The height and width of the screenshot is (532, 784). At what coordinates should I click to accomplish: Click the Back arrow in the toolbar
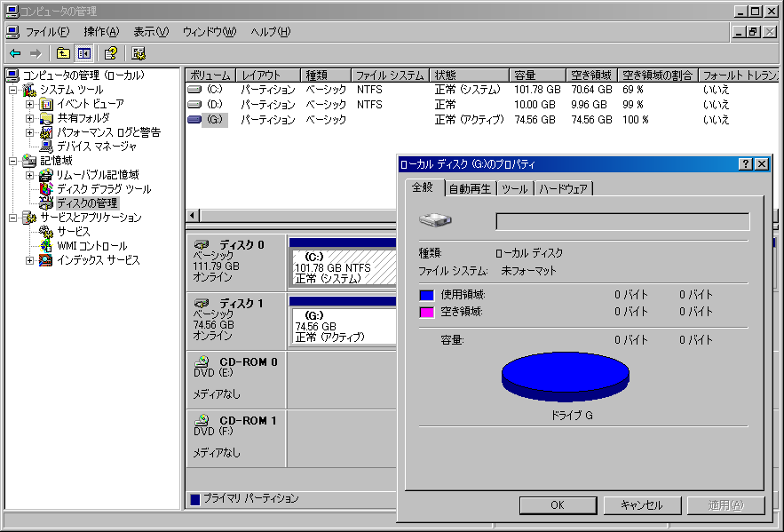pos(15,53)
